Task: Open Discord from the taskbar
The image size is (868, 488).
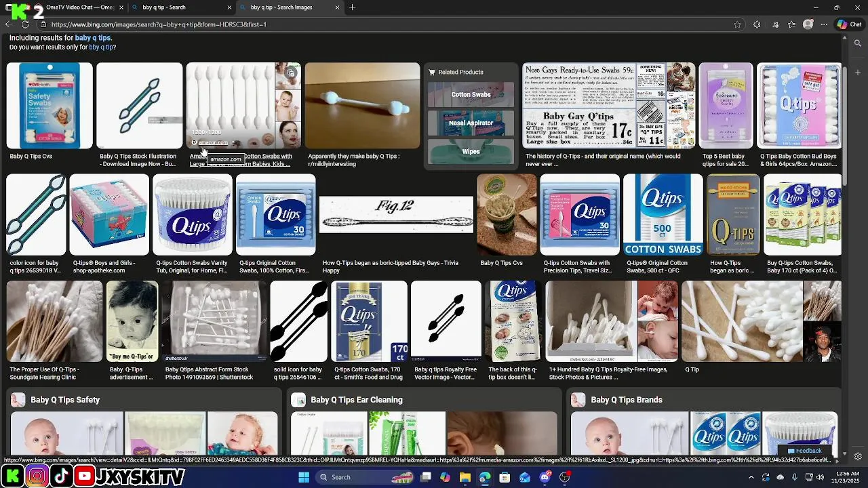Action: 545,477
